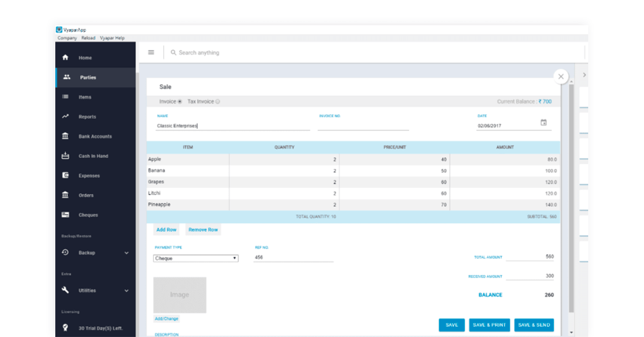Click the SAVE & PRINT button
This screenshot has width=644, height=337.
click(489, 325)
